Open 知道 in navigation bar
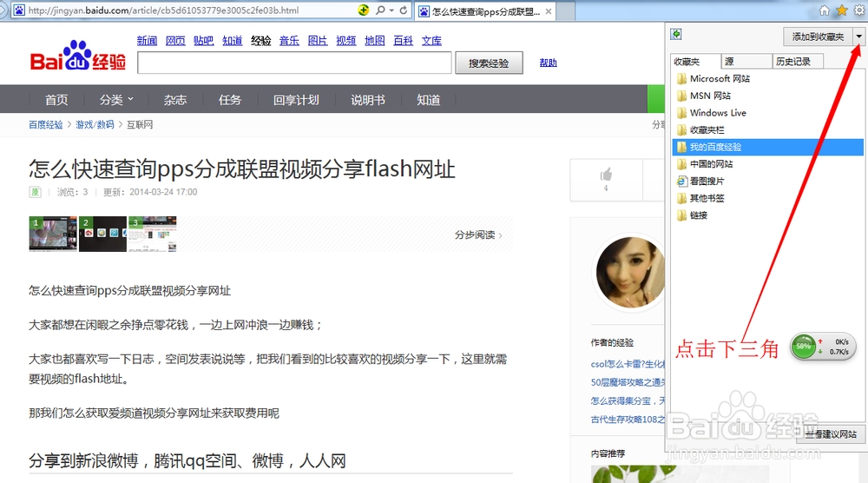Image resolution: width=868 pixels, height=483 pixels. tap(429, 100)
